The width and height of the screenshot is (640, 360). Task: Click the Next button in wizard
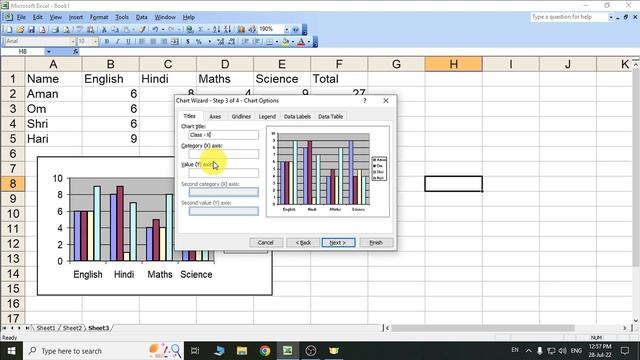[x=338, y=242]
